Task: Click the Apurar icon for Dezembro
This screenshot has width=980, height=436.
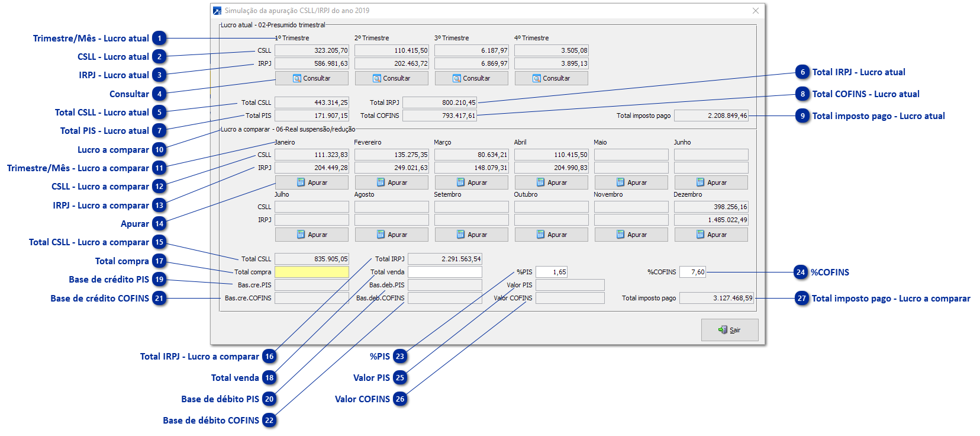Action: tap(700, 235)
